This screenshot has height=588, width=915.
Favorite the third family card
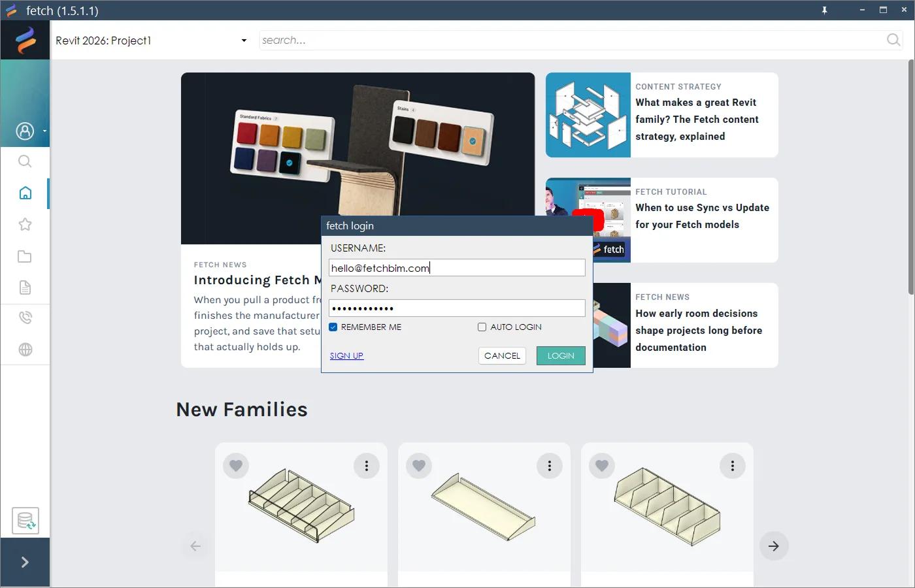602,466
